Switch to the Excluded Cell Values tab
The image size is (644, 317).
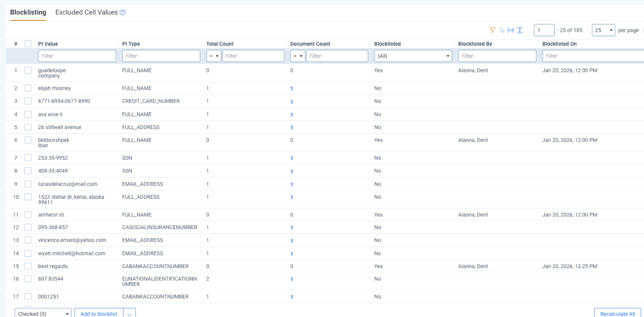point(86,12)
